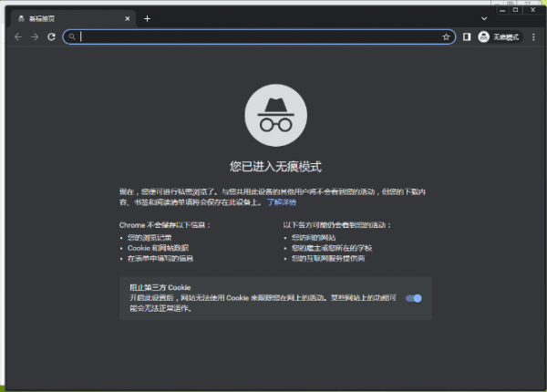
Task: Expand the tab search dropdown arrow
Action: click(484, 19)
